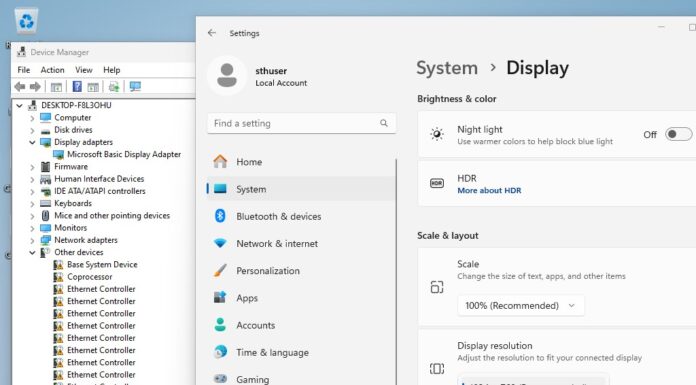Click the Apps icon in Settings sidebar
Screen dimensions: 696x385
220,298
